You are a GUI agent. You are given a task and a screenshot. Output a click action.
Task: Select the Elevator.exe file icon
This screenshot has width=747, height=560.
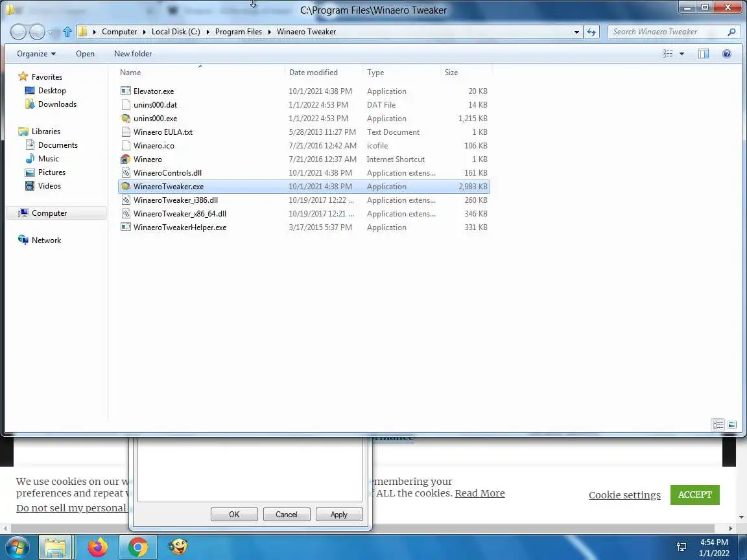[x=126, y=91]
